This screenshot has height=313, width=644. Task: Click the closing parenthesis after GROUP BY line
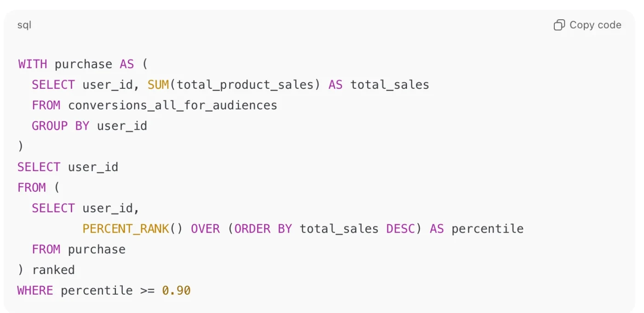[20, 146]
